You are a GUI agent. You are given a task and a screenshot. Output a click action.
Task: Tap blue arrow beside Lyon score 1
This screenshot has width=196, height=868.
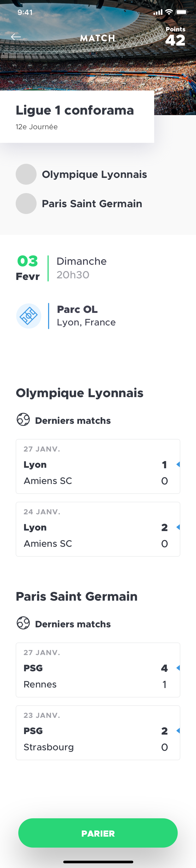(178, 464)
